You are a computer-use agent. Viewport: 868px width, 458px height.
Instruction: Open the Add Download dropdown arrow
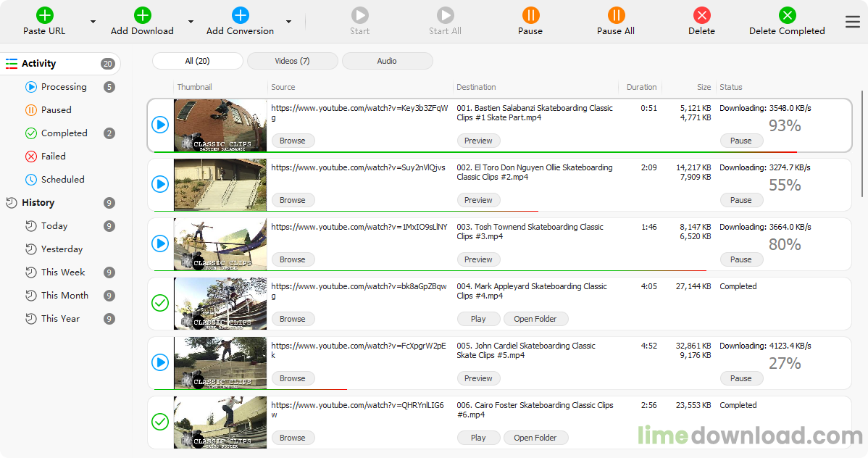click(191, 22)
